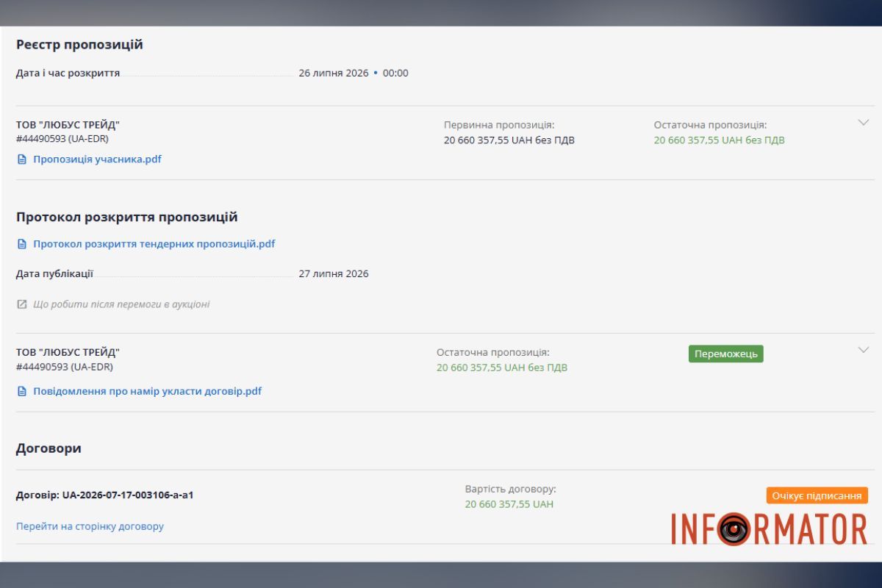Follow Перейти на сторінку договору link
This screenshot has width=882, height=588.
(x=90, y=526)
